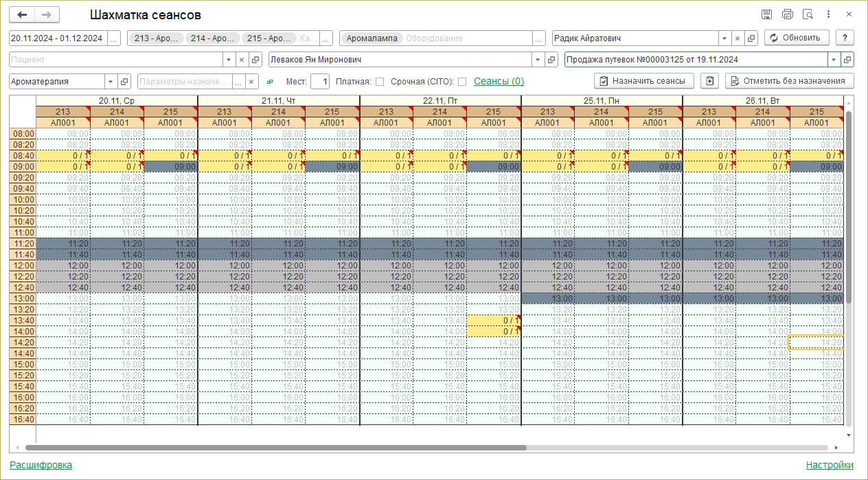
Task: Toggle the Срочная (CITO) checkbox
Action: (x=462, y=82)
